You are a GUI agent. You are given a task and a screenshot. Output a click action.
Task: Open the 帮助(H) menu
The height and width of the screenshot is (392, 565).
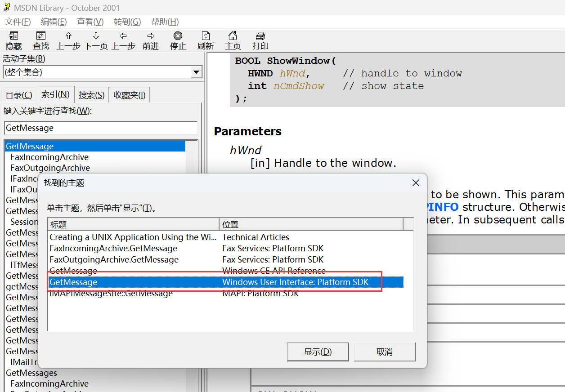coord(165,22)
